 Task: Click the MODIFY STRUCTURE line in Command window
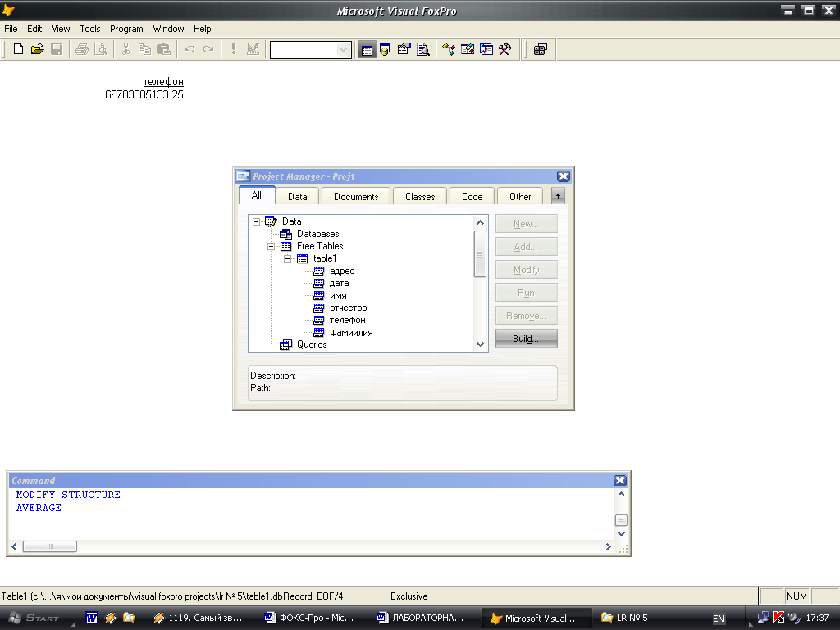(68, 495)
